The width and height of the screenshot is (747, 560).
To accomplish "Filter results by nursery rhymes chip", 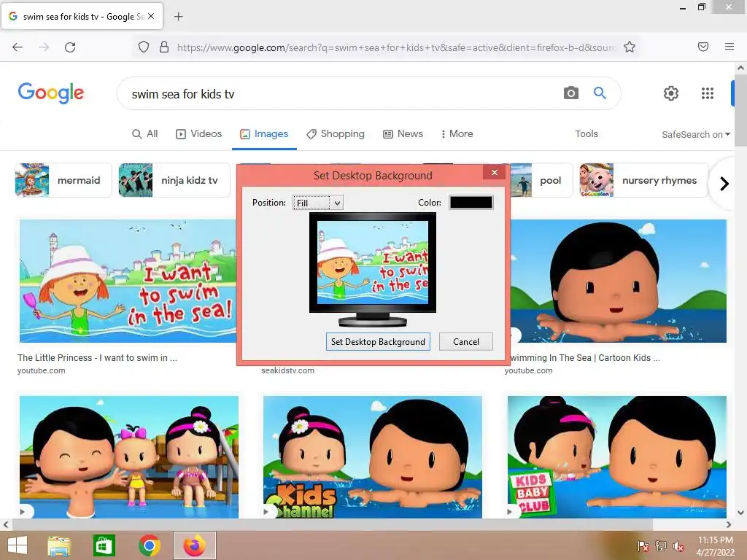I will 645,181.
